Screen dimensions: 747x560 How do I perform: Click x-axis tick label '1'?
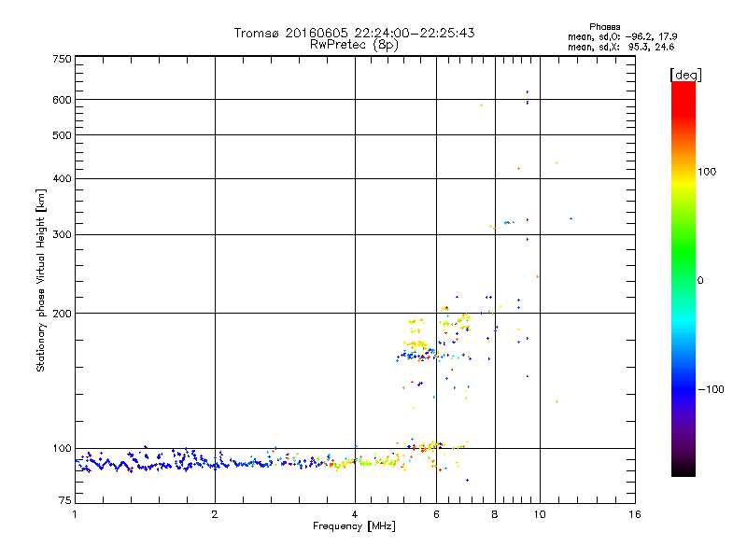[x=75, y=514]
